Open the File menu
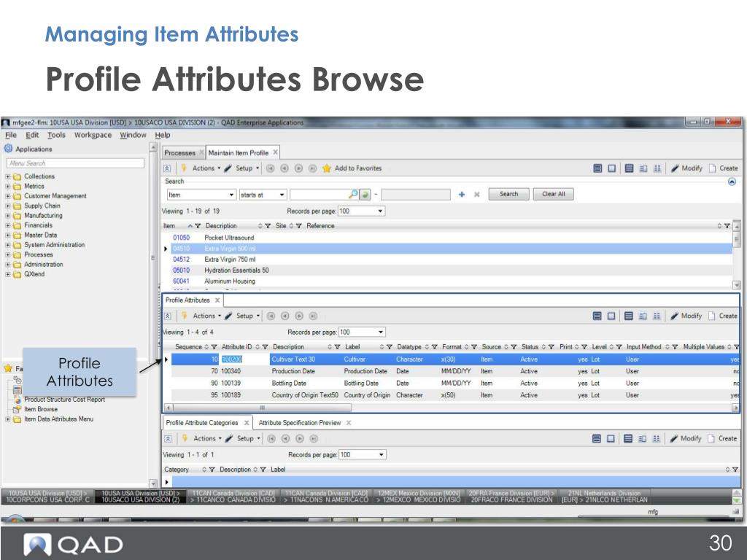The image size is (747, 560). pos(10,135)
